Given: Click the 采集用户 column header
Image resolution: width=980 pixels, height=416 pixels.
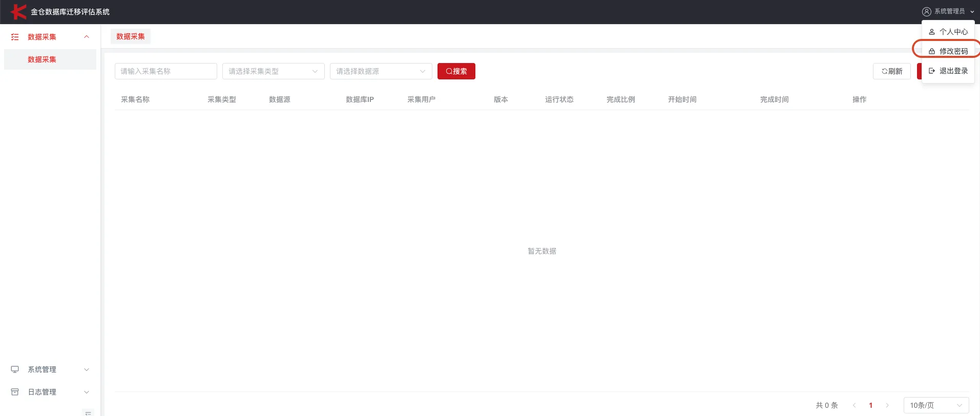Looking at the screenshot, I should click(x=422, y=99).
